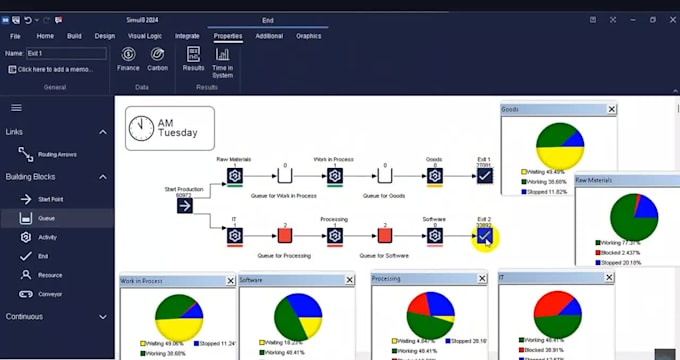The height and width of the screenshot is (360, 680).
Task: Switch to the Home tab
Action: point(45,36)
